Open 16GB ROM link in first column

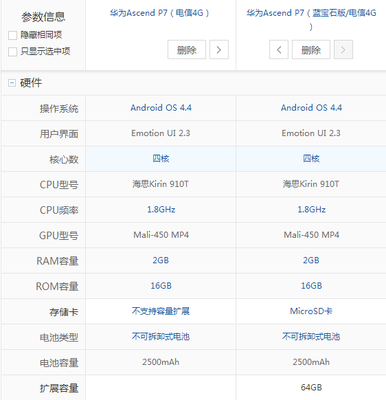click(x=161, y=286)
